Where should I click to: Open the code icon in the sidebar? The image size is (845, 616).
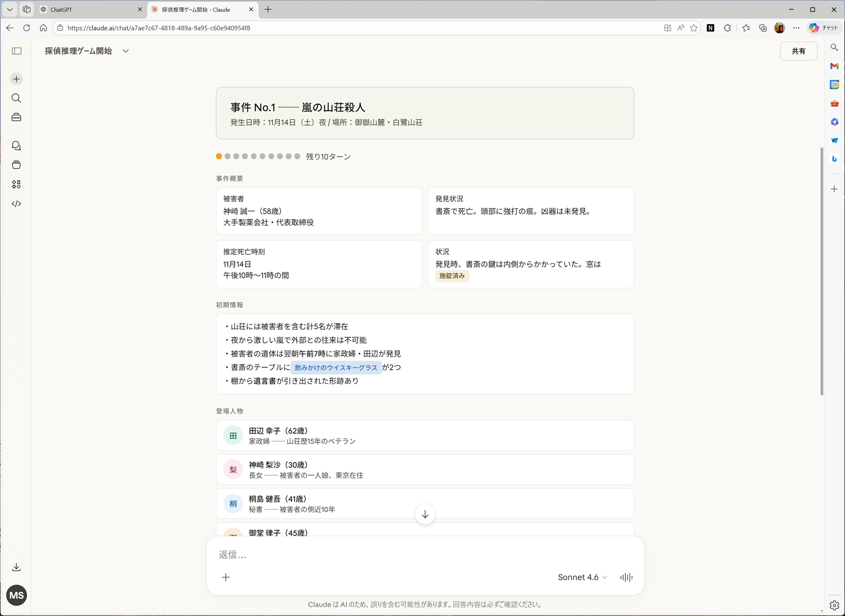16,203
